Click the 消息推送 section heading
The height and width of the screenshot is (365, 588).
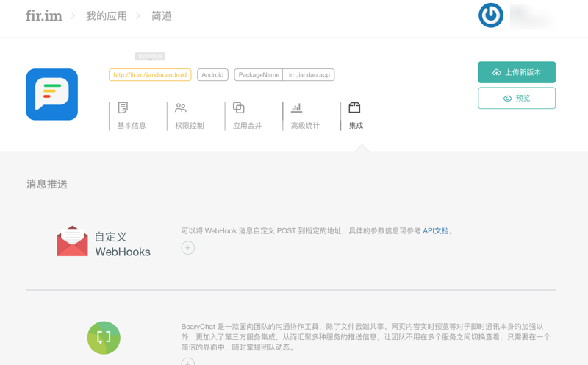47,184
